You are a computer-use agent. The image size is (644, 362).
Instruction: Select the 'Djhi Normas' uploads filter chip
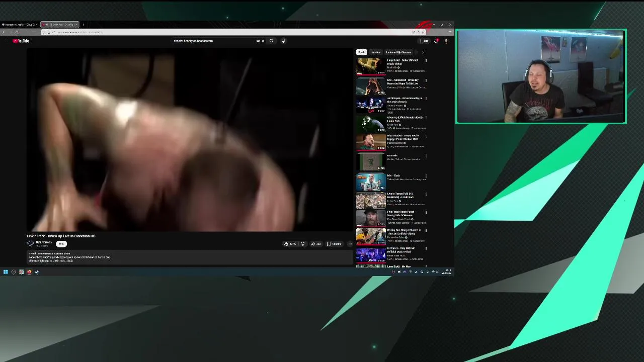[398, 52]
